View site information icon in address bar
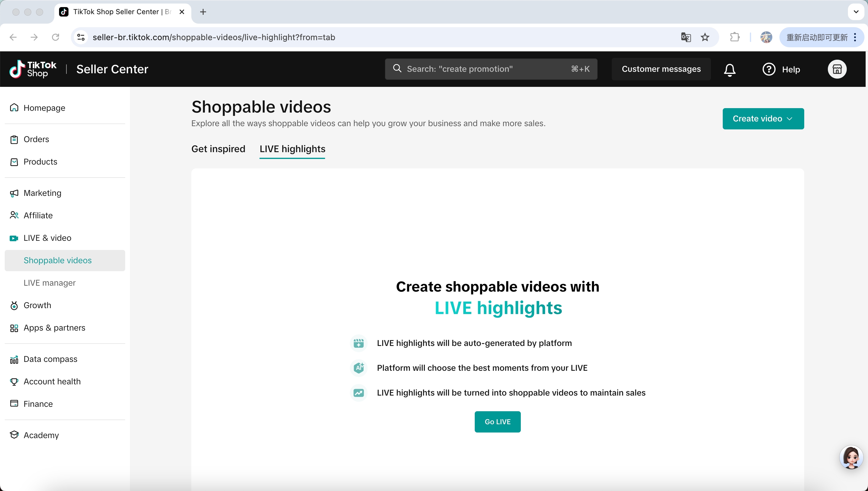The image size is (868, 491). tap(81, 37)
